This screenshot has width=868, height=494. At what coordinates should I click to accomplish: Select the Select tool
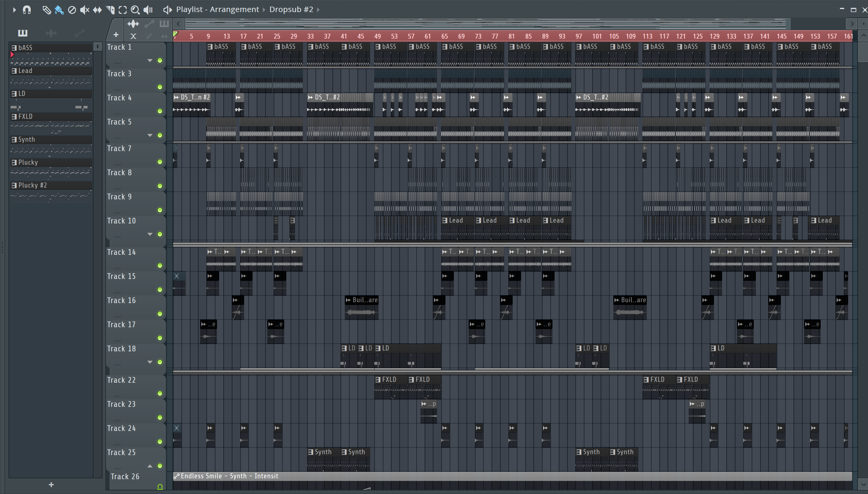tap(122, 10)
